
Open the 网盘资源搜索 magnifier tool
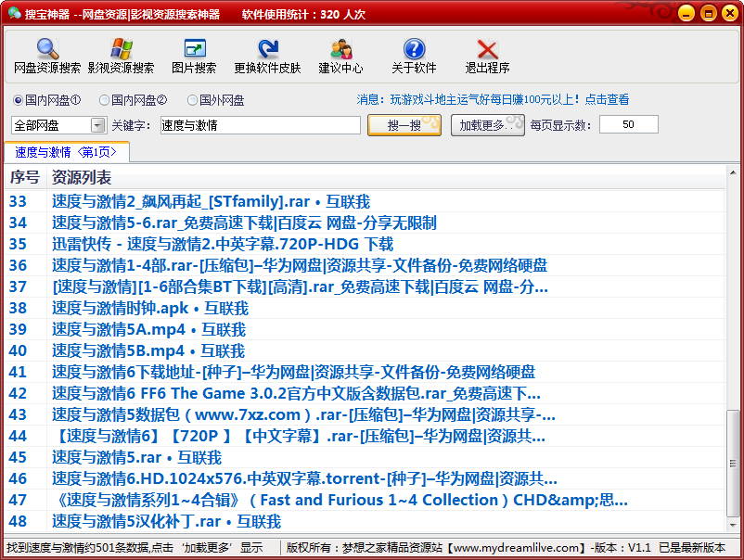47,56
